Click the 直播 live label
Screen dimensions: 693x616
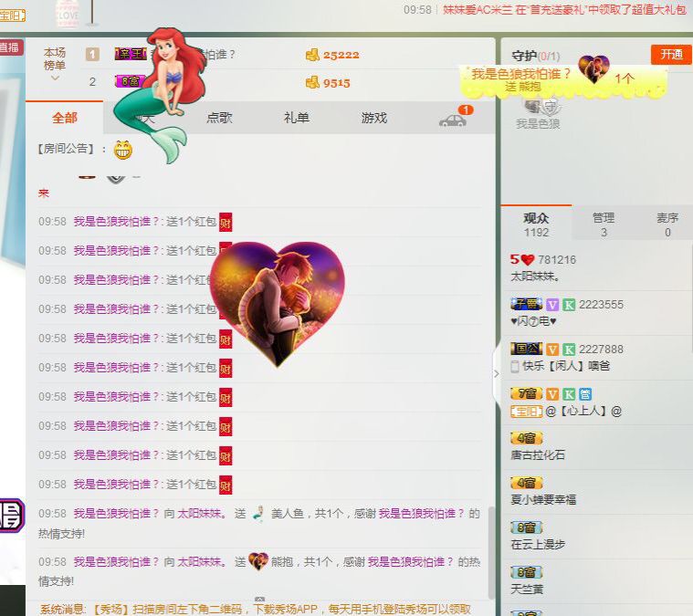(11, 47)
